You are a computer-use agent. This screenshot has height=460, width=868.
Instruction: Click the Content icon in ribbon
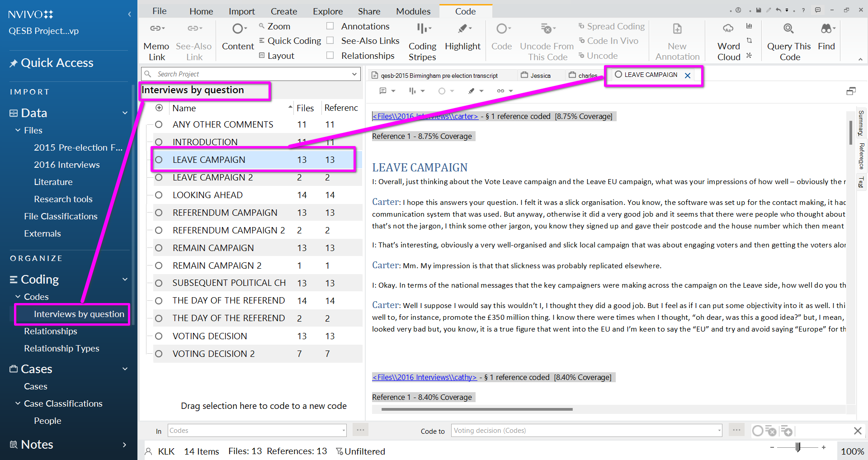pos(238,29)
